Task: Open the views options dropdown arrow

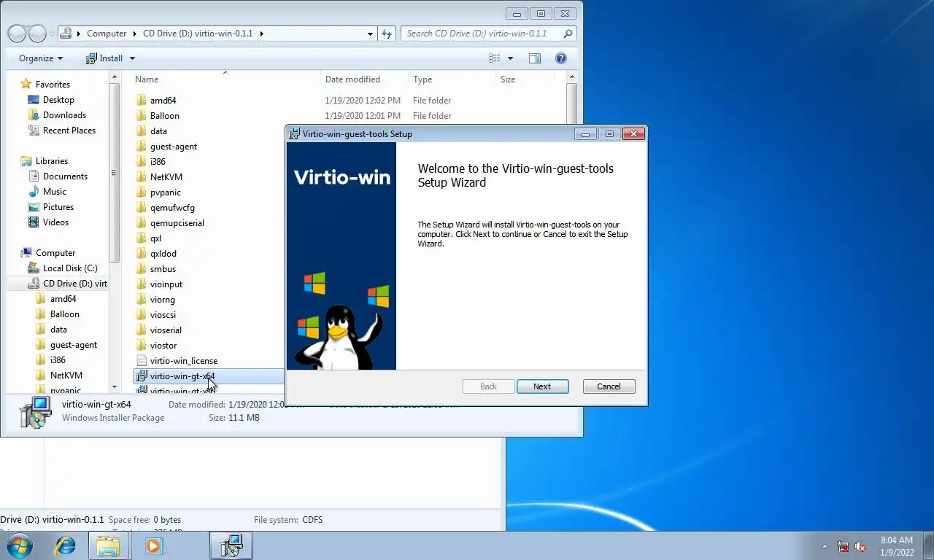Action: [510, 58]
